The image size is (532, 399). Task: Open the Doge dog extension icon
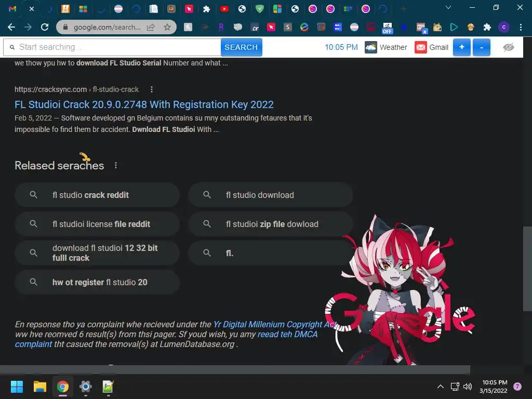point(437,27)
